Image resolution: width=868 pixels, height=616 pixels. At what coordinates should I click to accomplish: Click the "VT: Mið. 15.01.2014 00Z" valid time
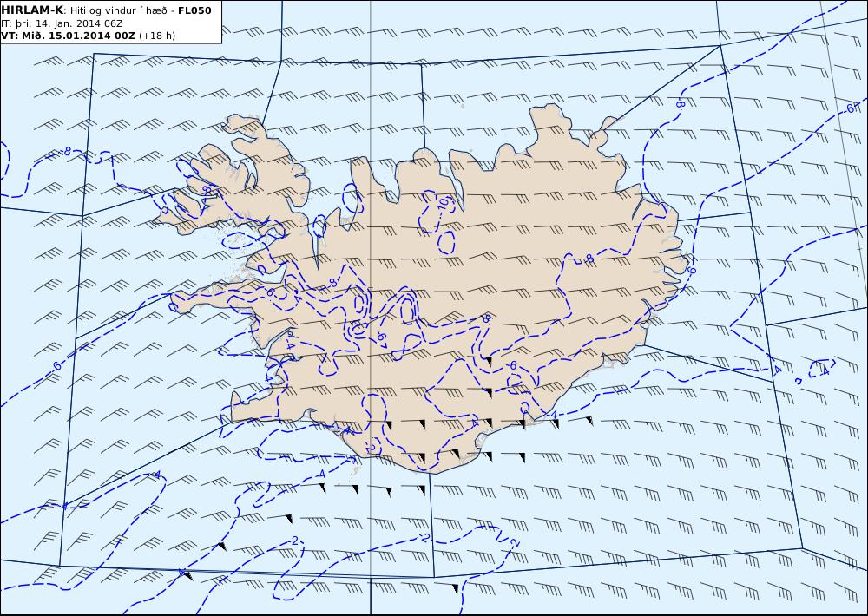[68, 36]
